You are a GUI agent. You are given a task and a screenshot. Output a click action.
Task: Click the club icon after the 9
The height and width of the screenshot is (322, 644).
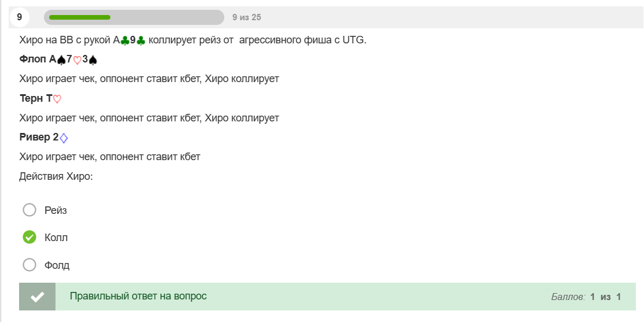141,40
